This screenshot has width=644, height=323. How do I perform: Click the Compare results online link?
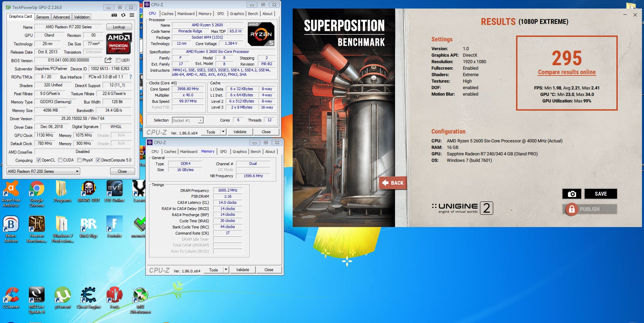coord(567,72)
